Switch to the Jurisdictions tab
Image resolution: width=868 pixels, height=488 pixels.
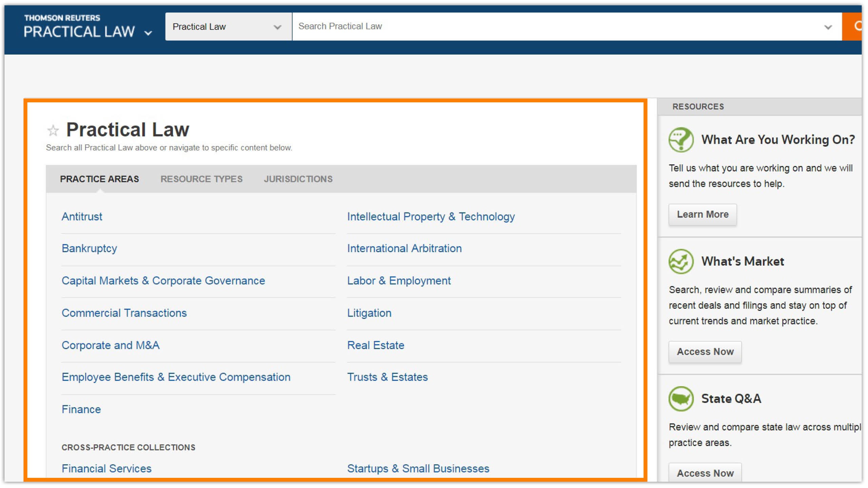coord(298,179)
